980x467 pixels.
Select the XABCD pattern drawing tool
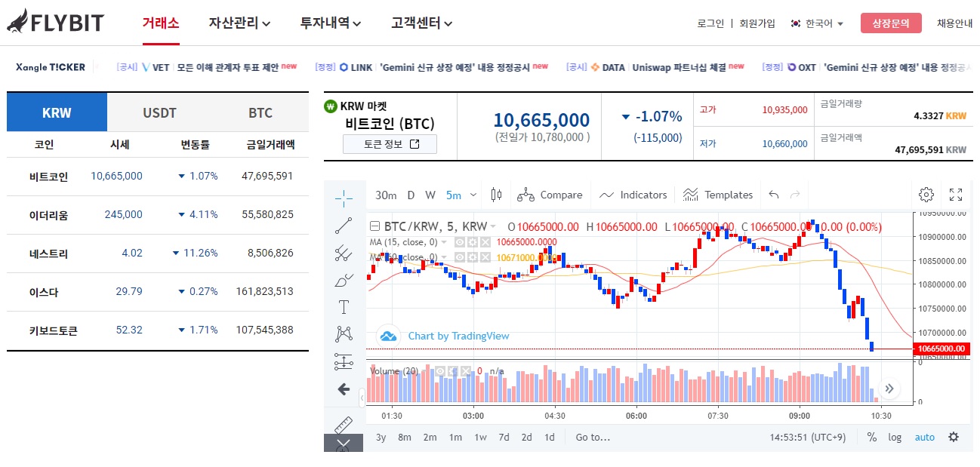click(x=344, y=333)
